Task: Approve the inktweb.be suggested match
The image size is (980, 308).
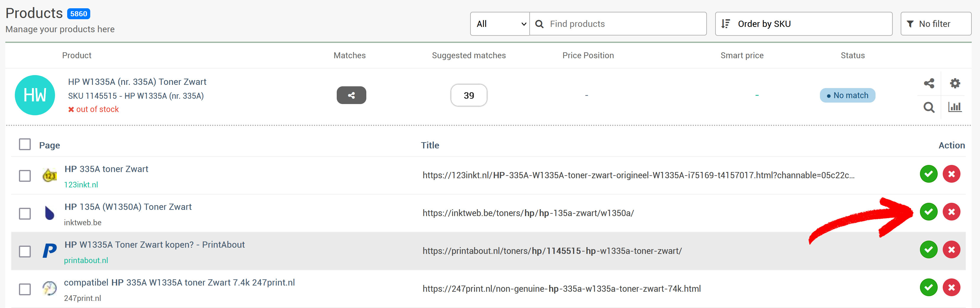Action: tap(928, 212)
